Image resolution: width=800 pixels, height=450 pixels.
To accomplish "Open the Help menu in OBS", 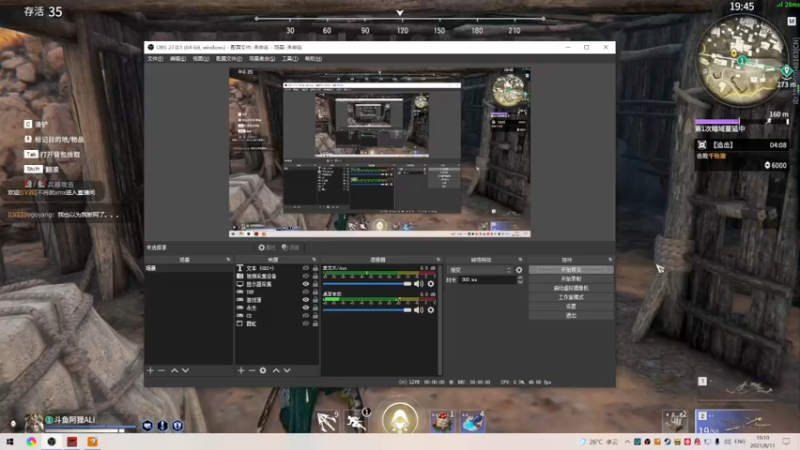I will pyautogui.click(x=313, y=59).
